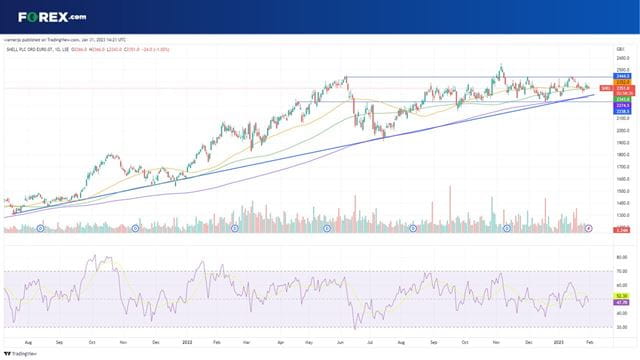Click the red SHEL ticker price tag
640x360 pixels.
[x=606, y=88]
